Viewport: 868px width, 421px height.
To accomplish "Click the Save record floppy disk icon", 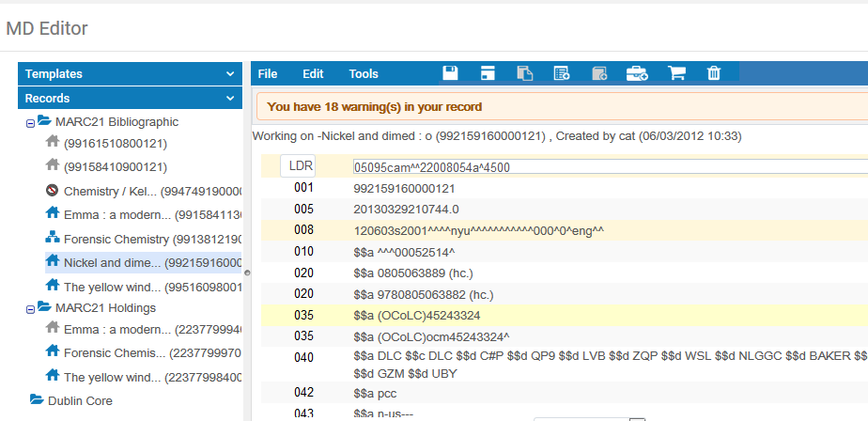I will (450, 73).
